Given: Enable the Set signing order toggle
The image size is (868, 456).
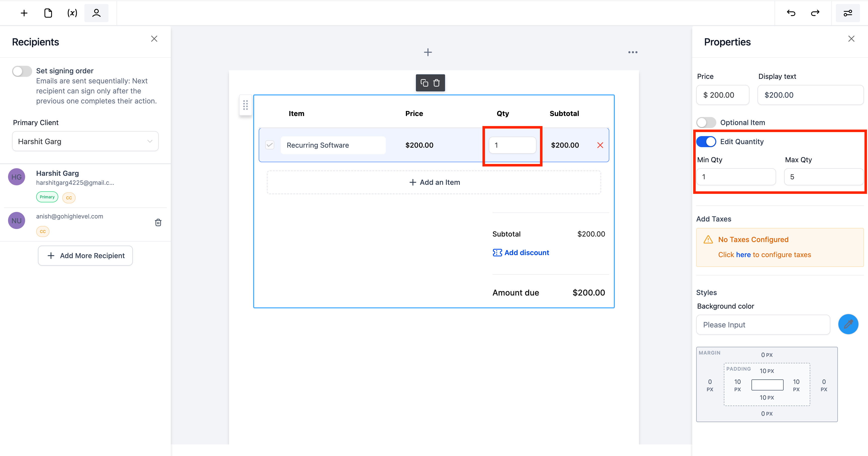Looking at the screenshot, I should [22, 71].
